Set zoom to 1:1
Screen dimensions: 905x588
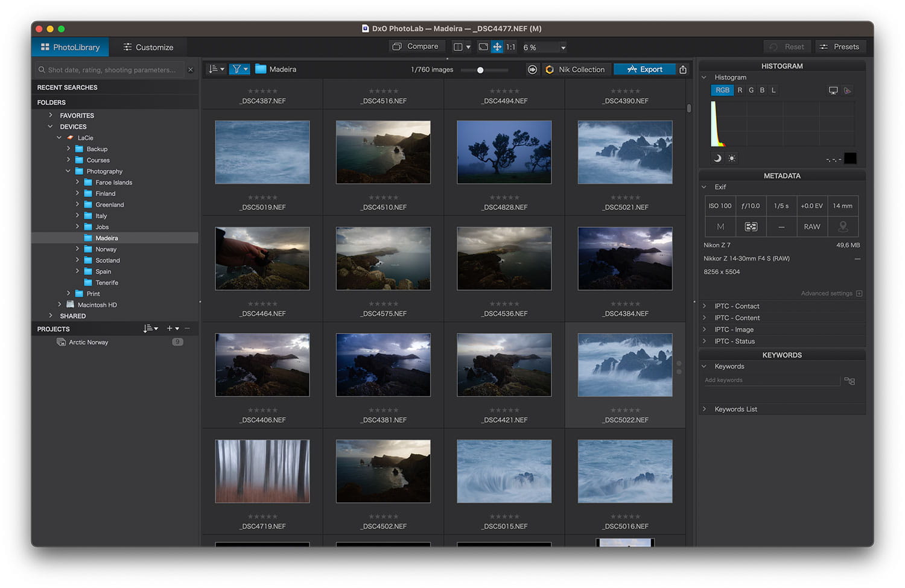510,47
